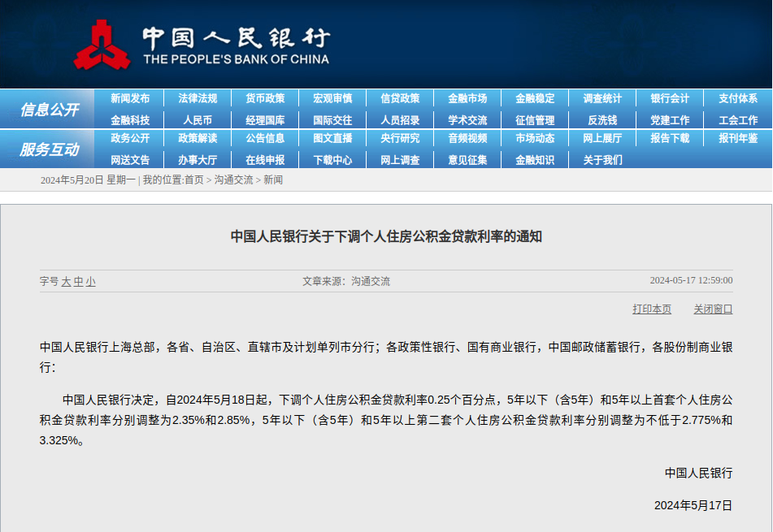Open the 新闻发布 menu item

point(130,98)
